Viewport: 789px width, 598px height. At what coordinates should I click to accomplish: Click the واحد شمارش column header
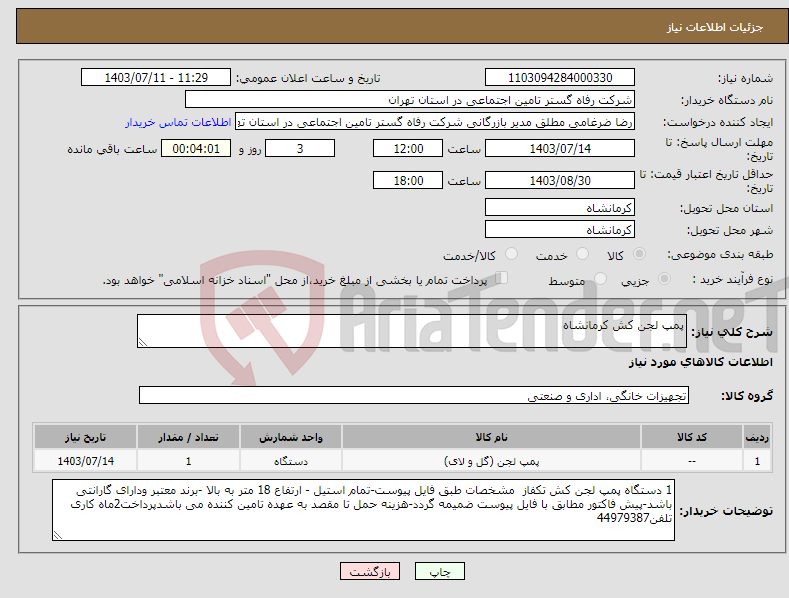pos(291,437)
